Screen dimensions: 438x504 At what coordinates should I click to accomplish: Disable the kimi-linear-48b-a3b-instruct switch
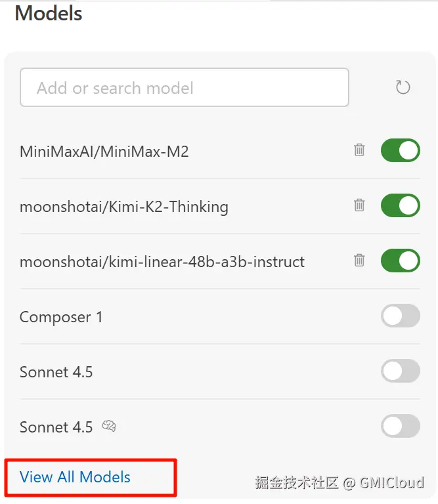(400, 261)
